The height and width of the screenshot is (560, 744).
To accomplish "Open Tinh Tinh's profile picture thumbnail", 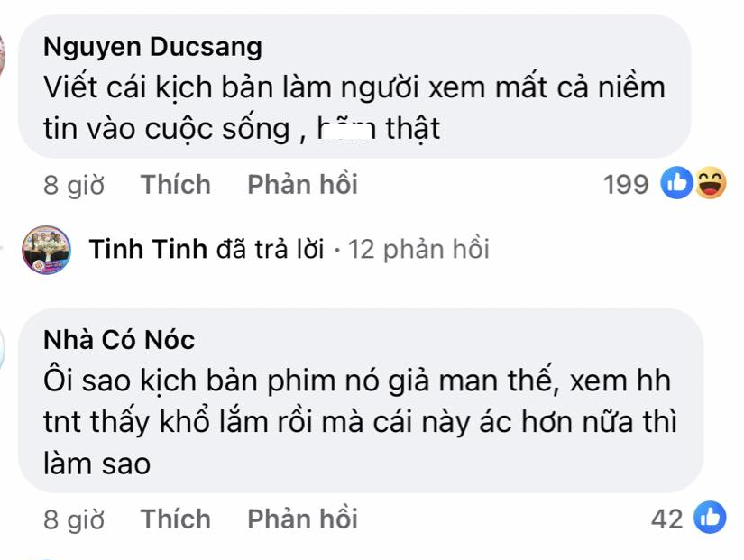I will 46,249.
